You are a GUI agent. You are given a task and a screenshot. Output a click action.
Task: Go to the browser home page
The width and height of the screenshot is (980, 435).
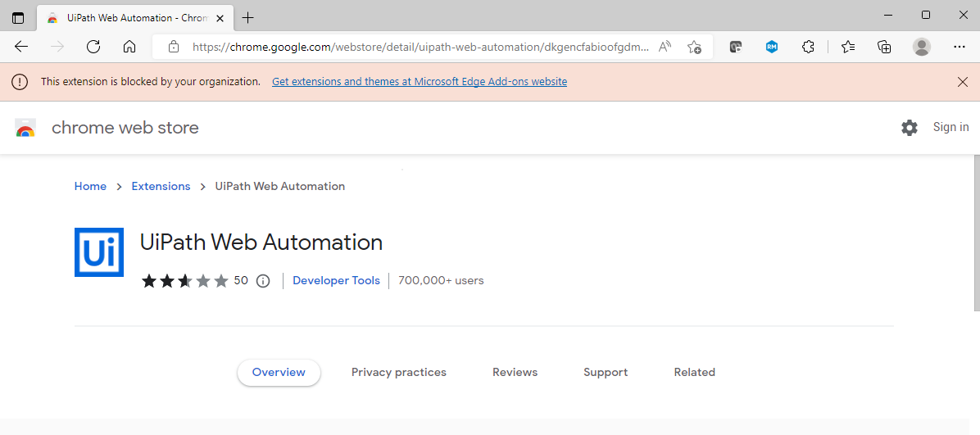pyautogui.click(x=129, y=47)
